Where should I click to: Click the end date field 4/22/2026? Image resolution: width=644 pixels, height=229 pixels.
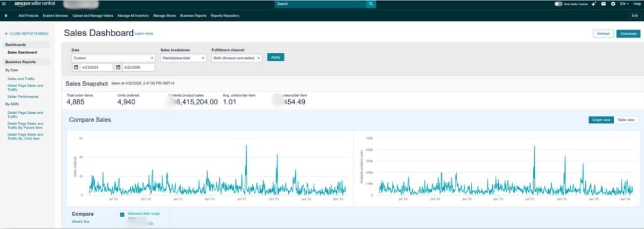(x=138, y=68)
